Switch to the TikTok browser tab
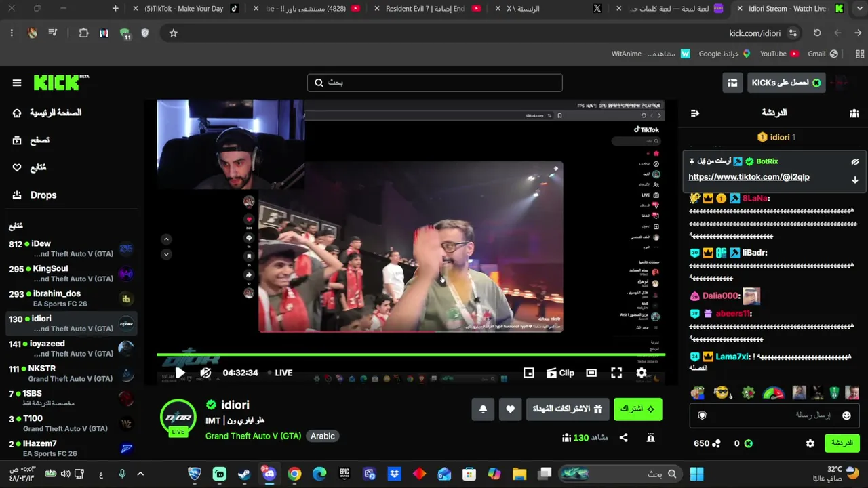This screenshot has width=868, height=488. (186, 9)
